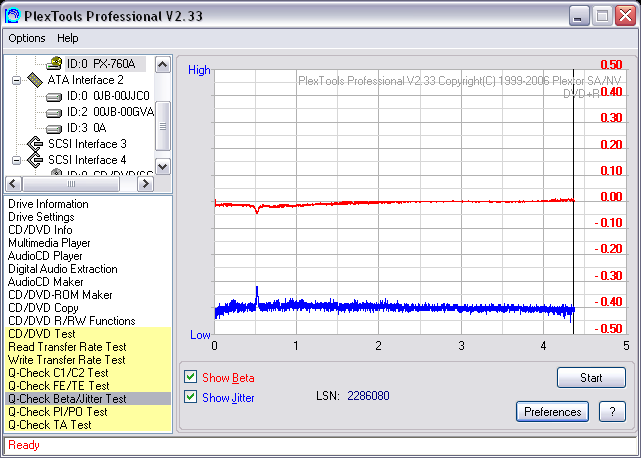The width and height of the screenshot is (641, 458).
Task: Click the SCSI Interface 4 icon
Action: pos(35,160)
